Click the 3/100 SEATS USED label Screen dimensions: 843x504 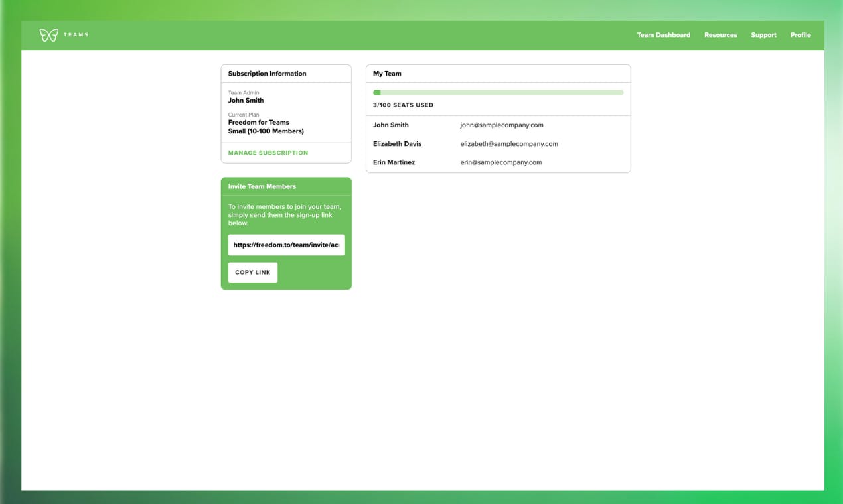(403, 105)
